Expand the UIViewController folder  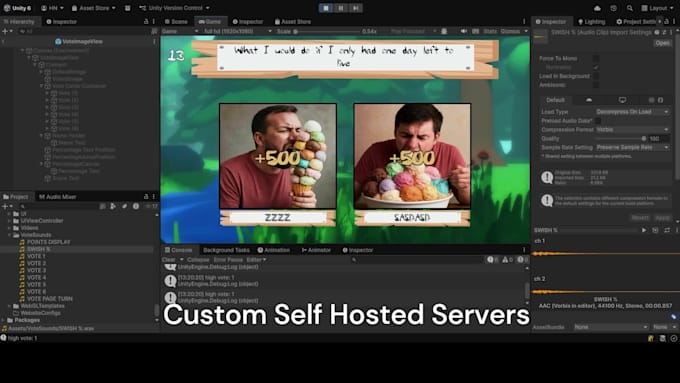pyautogui.click(x=9, y=220)
